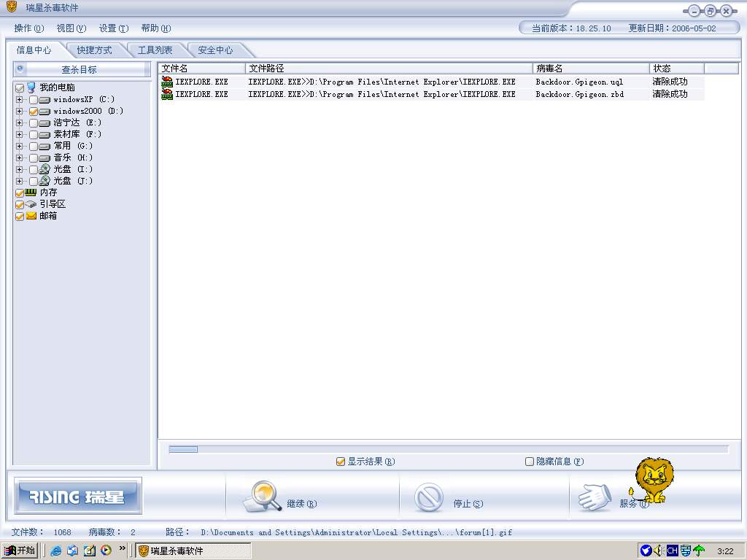This screenshot has height=560, width=747.
Task: Click the volume speaker tray icon
Action: 659,551
